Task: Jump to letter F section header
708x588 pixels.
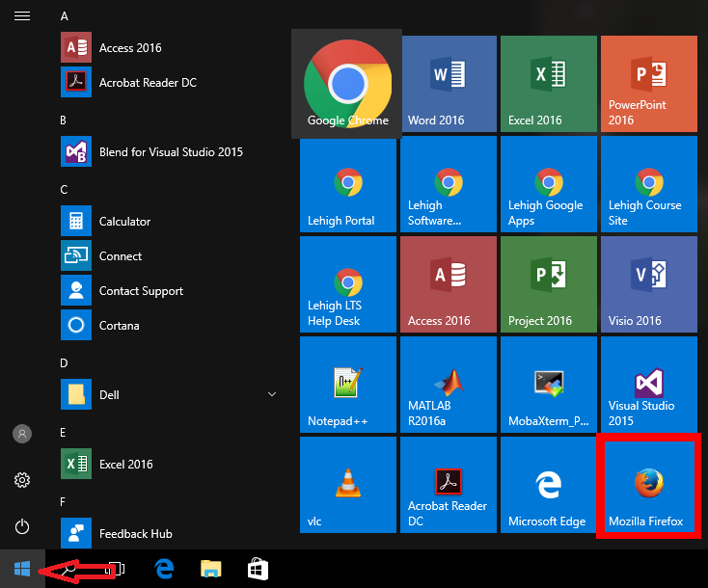Action: [x=63, y=502]
